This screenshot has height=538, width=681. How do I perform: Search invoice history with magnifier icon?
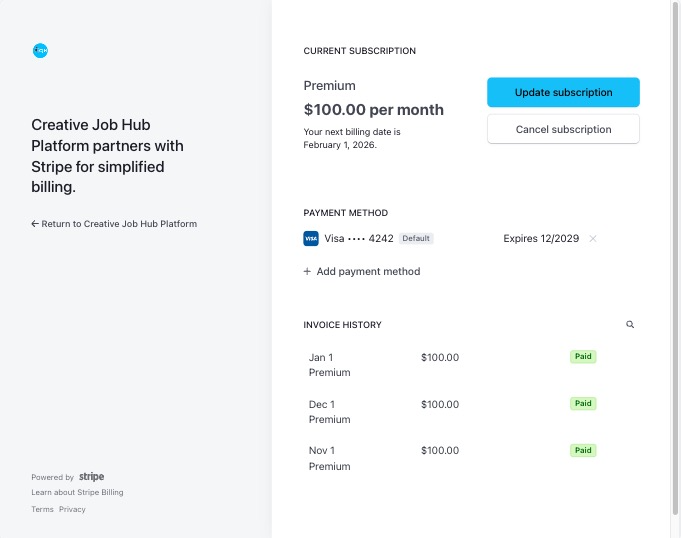(630, 325)
